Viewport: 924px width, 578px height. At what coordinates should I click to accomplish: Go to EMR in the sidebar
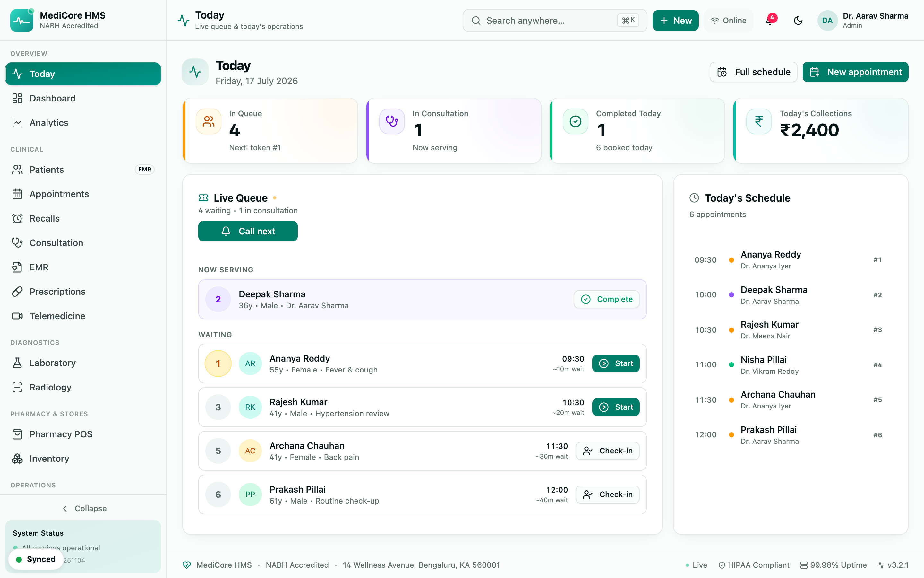click(83, 267)
